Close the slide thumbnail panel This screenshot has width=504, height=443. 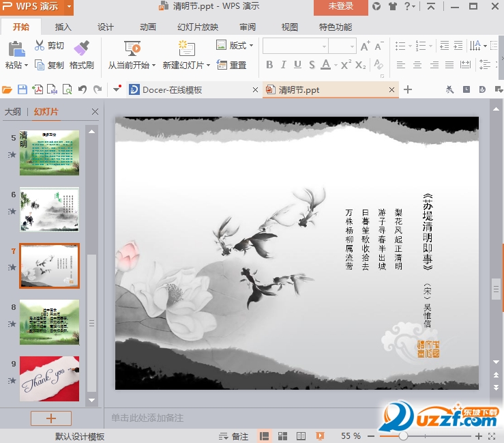pos(95,112)
